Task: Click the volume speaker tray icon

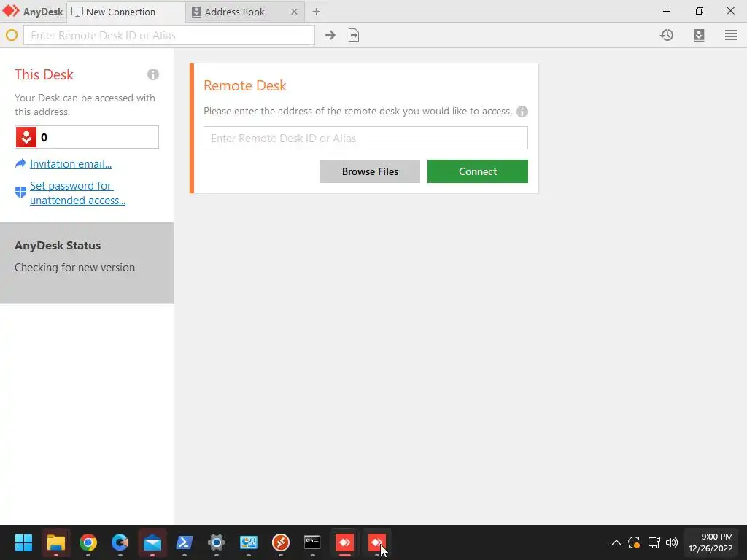Action: click(672, 542)
